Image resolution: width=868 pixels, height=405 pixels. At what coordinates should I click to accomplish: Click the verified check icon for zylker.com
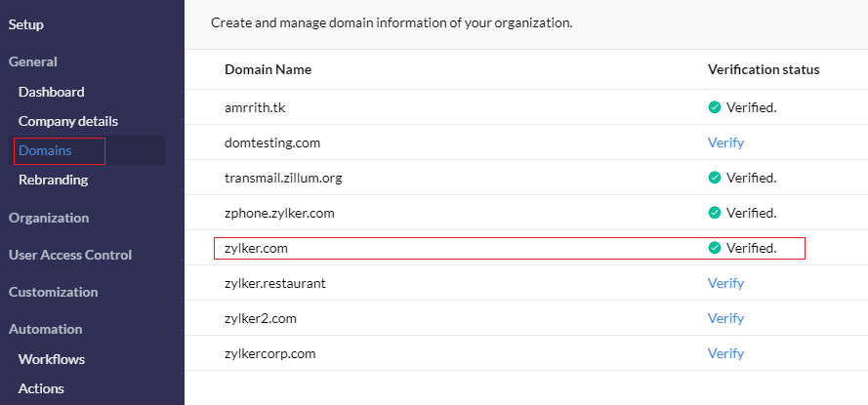(x=715, y=248)
